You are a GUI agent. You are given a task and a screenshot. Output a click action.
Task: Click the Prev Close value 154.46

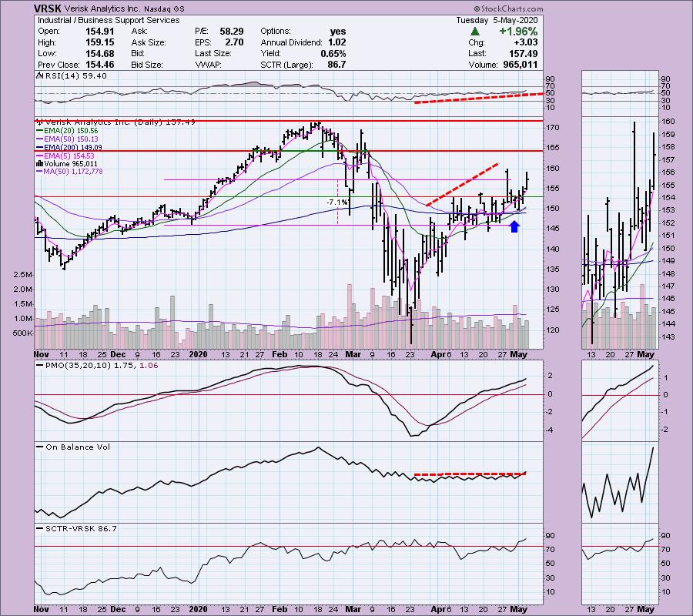[x=99, y=65]
